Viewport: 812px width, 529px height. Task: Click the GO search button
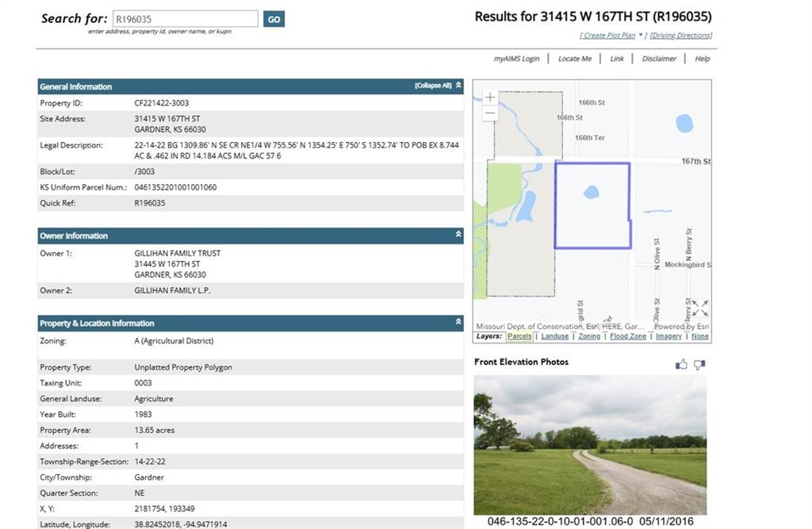click(274, 18)
